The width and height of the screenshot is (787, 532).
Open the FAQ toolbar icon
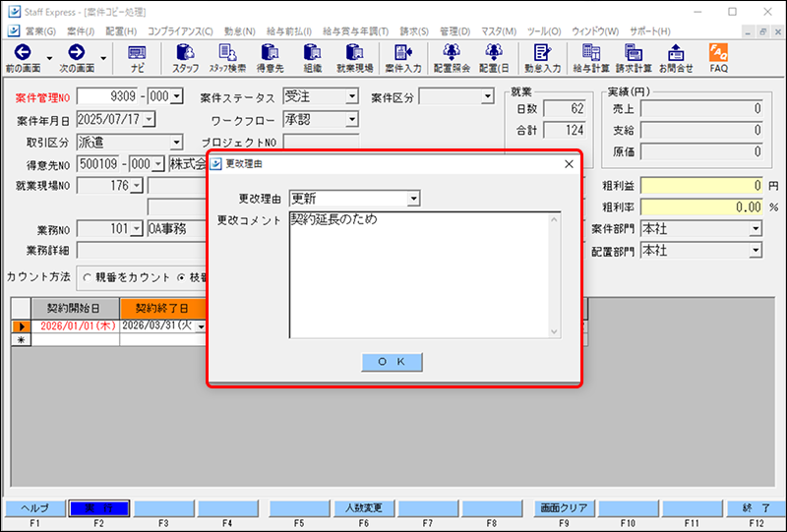(718, 52)
